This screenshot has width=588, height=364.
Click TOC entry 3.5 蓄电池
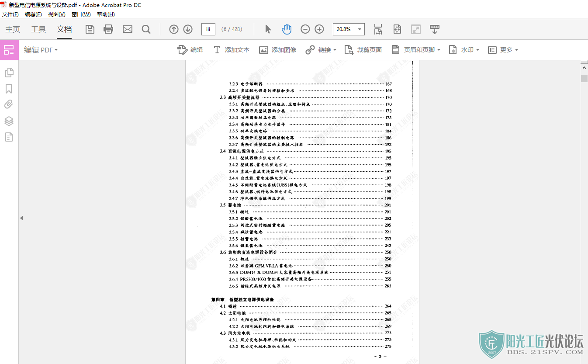tap(230, 205)
